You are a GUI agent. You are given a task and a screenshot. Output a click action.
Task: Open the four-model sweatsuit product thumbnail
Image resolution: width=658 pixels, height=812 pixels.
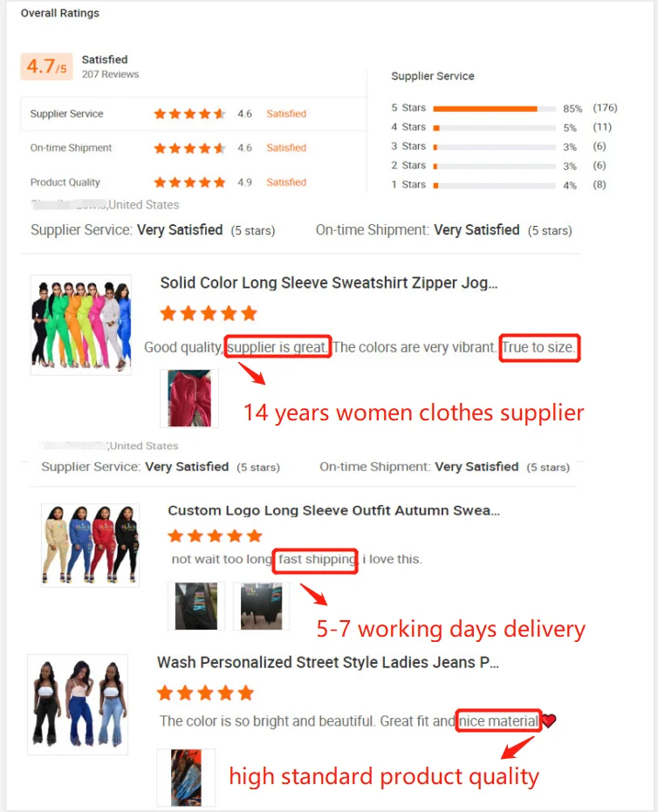tap(91, 545)
